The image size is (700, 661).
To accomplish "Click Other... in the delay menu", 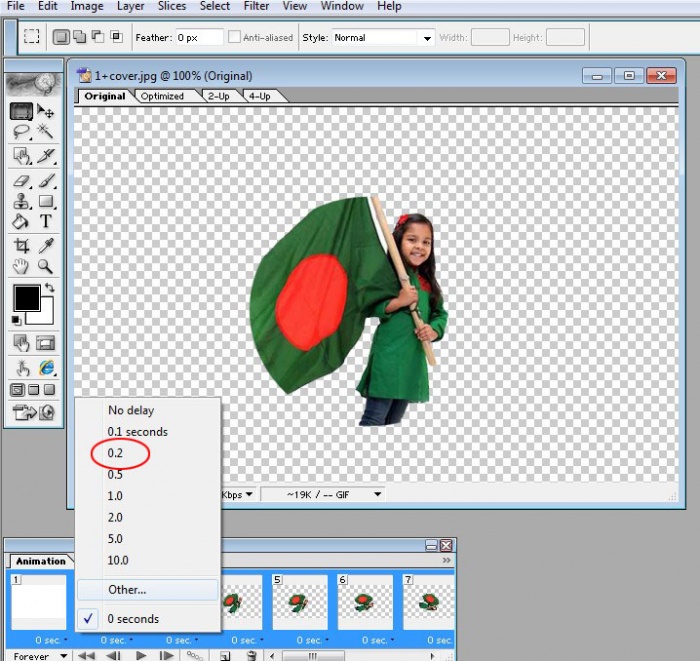I will click(x=127, y=590).
